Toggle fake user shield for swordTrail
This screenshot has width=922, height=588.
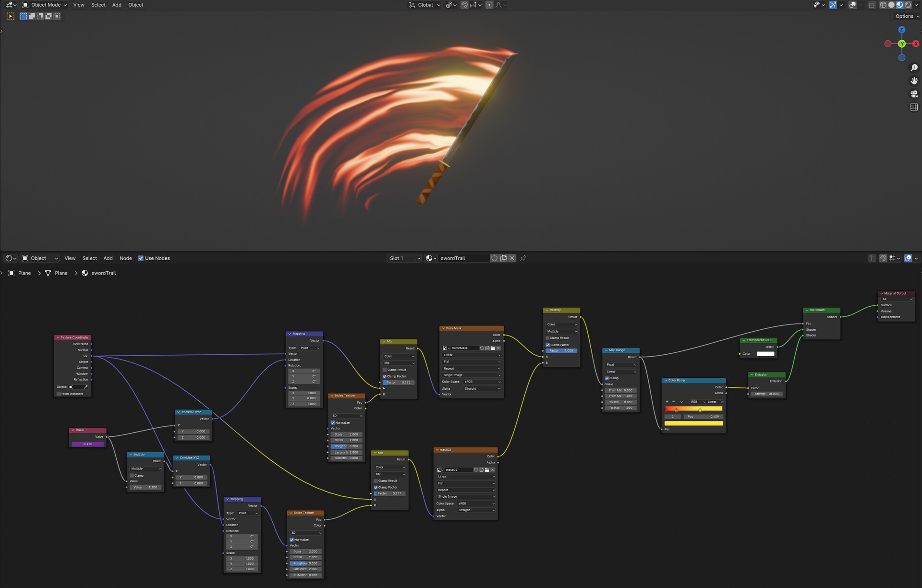tap(494, 258)
